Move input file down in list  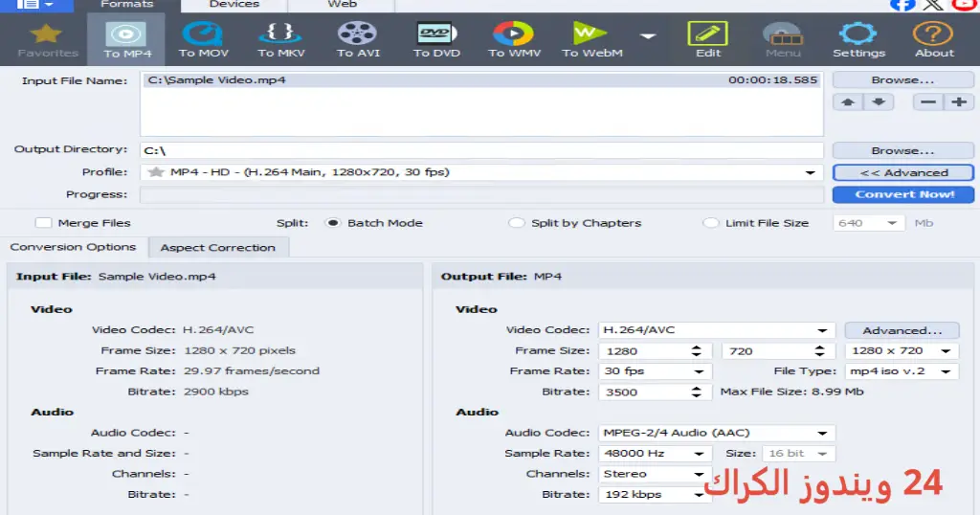(879, 101)
